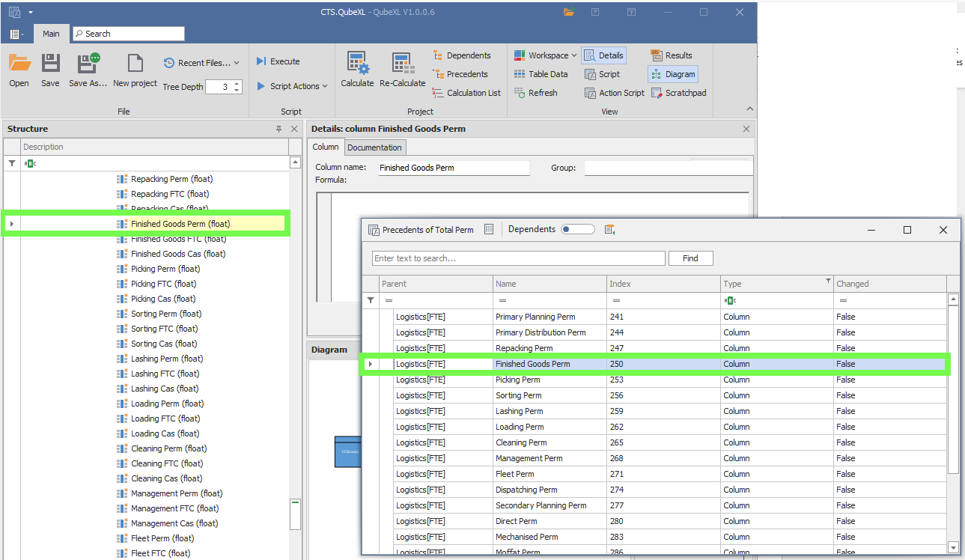Click the Action Script icon
Viewport: 965px width, 560px height.
coord(614,93)
